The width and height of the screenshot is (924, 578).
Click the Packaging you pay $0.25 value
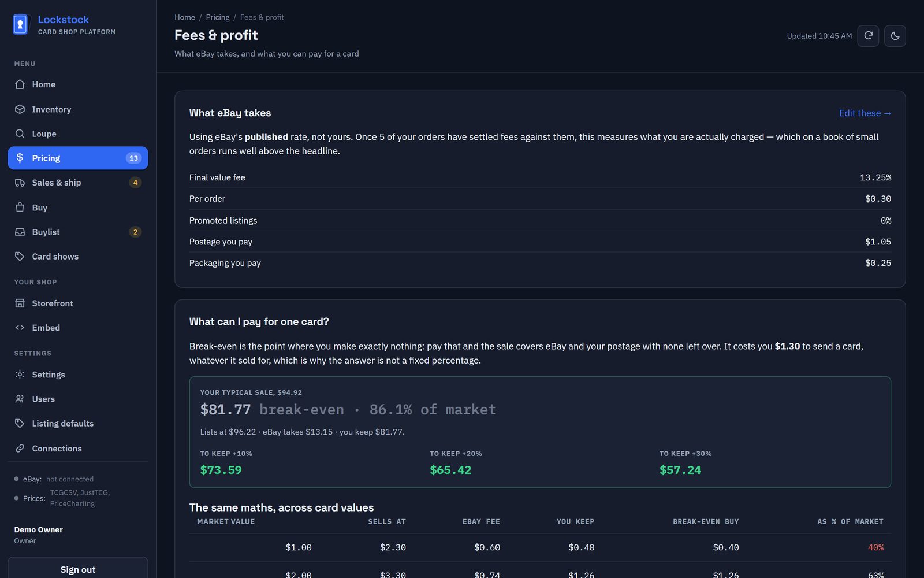(x=878, y=263)
